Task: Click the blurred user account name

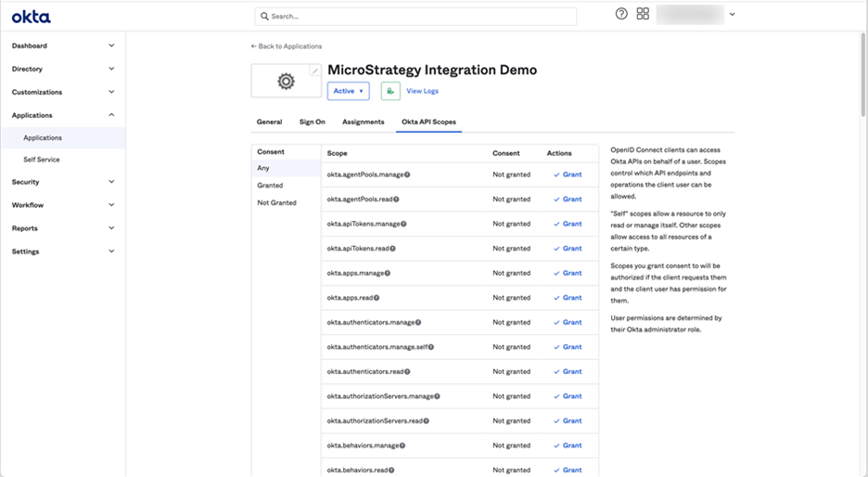Action: click(x=690, y=15)
